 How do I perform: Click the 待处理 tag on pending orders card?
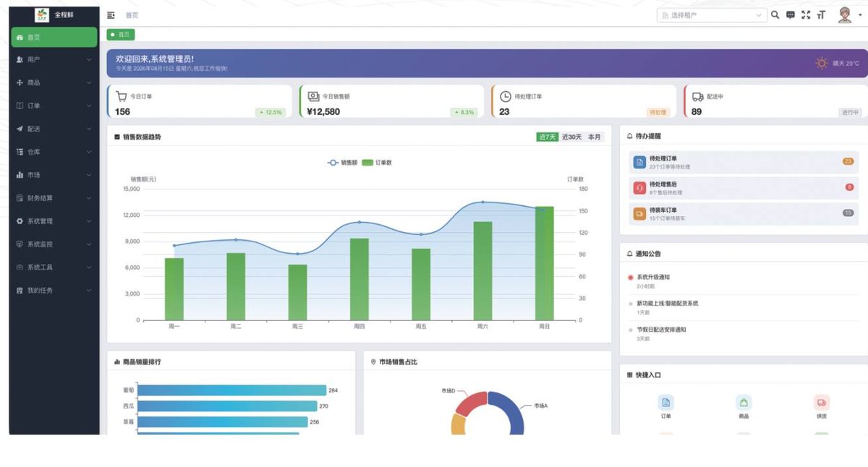[658, 112]
